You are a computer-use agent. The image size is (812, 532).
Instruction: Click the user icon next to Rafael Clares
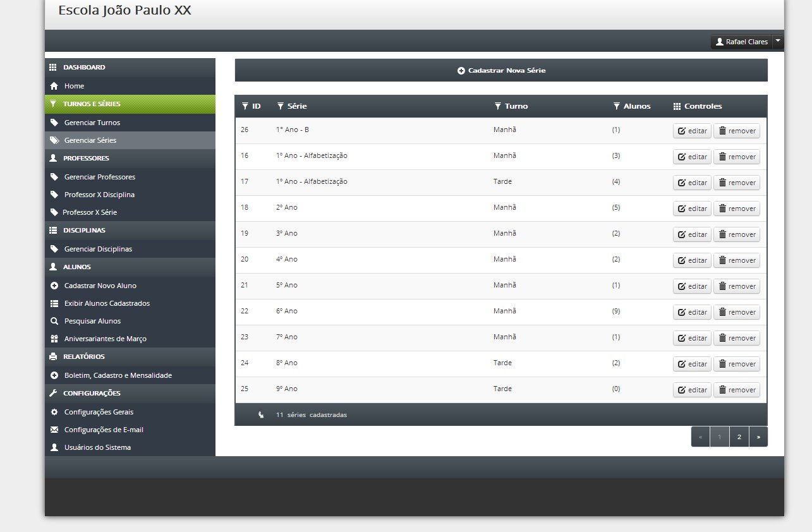click(x=720, y=42)
